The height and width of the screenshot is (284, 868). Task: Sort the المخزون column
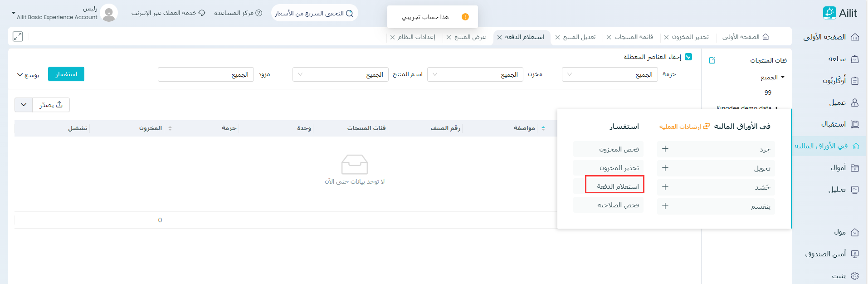pyautogui.click(x=170, y=128)
